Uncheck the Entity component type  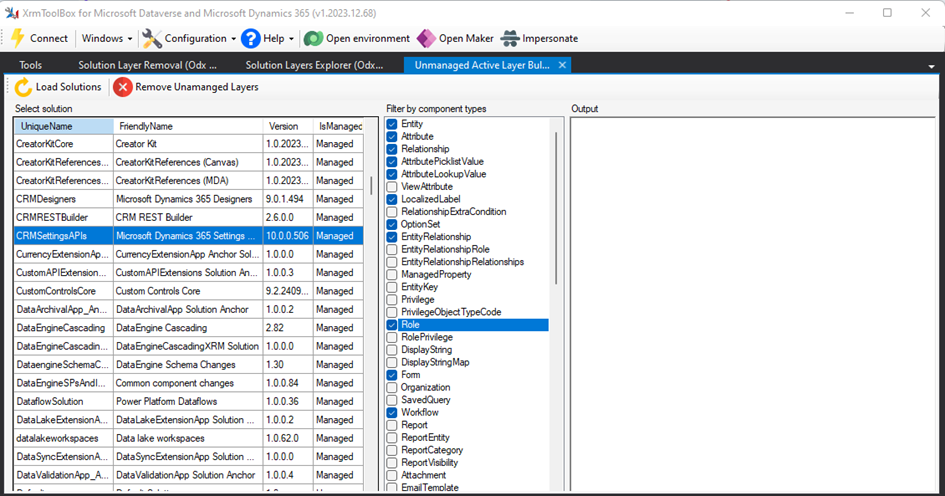pos(392,124)
